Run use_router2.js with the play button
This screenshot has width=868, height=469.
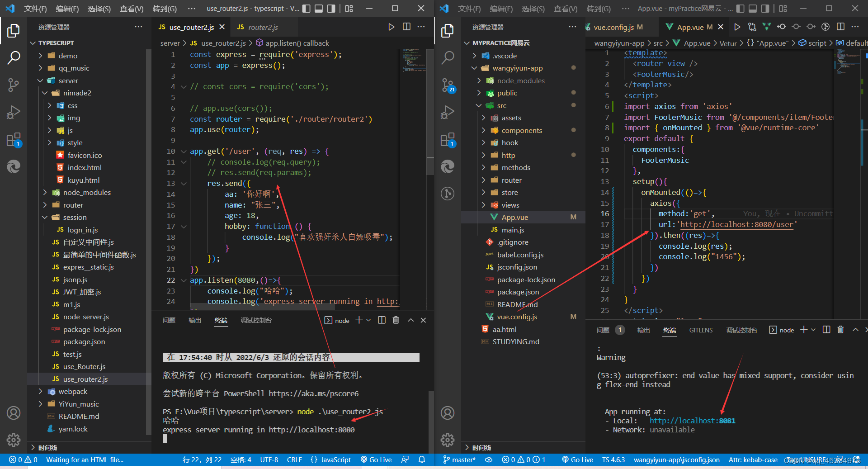coord(392,27)
